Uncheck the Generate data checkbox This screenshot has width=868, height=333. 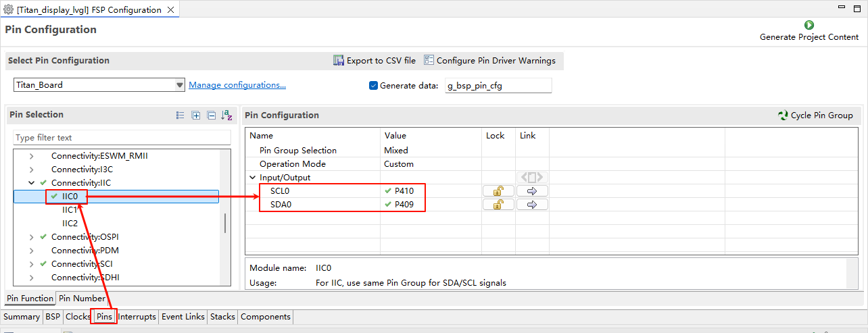(x=373, y=86)
